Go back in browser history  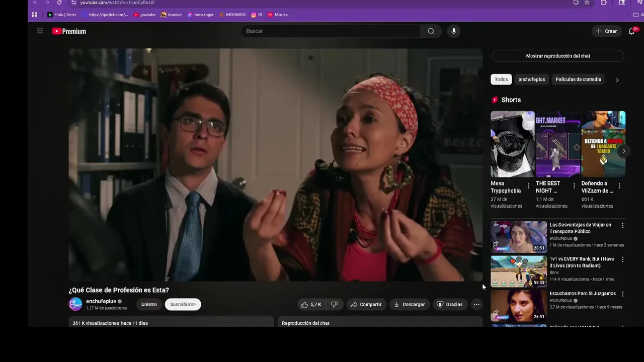pyautogui.click(x=35, y=3)
